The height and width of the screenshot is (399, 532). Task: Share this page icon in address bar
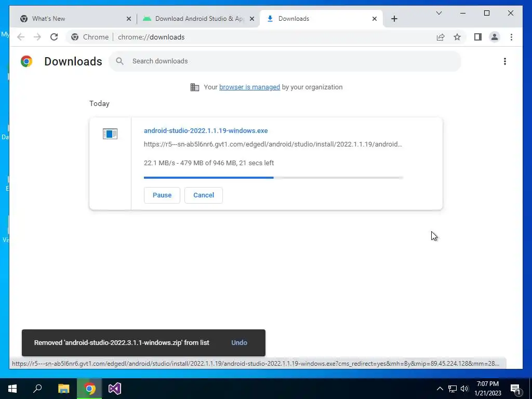441,37
